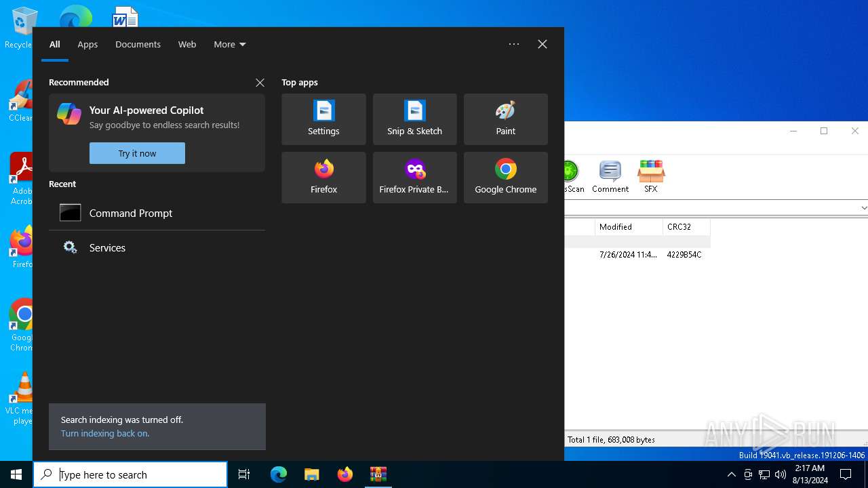Sort by Modified column in WinRAR
The height and width of the screenshot is (488, 868).
coord(629,227)
